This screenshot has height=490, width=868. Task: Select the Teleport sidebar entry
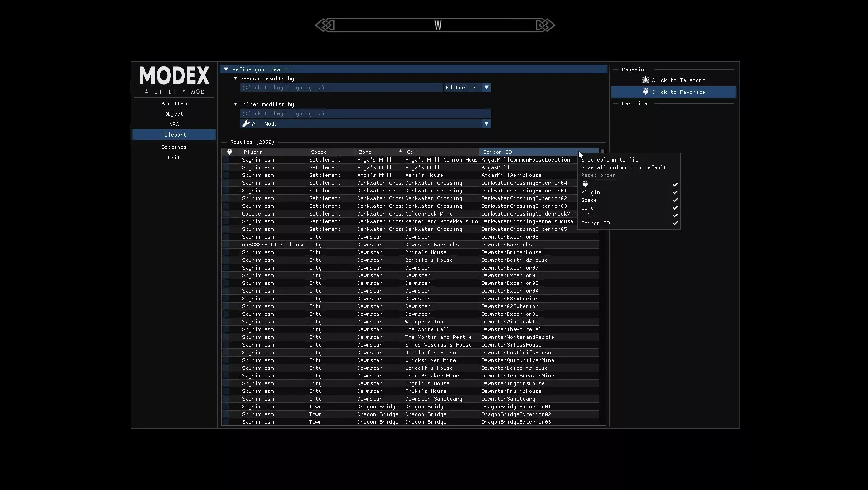point(174,135)
